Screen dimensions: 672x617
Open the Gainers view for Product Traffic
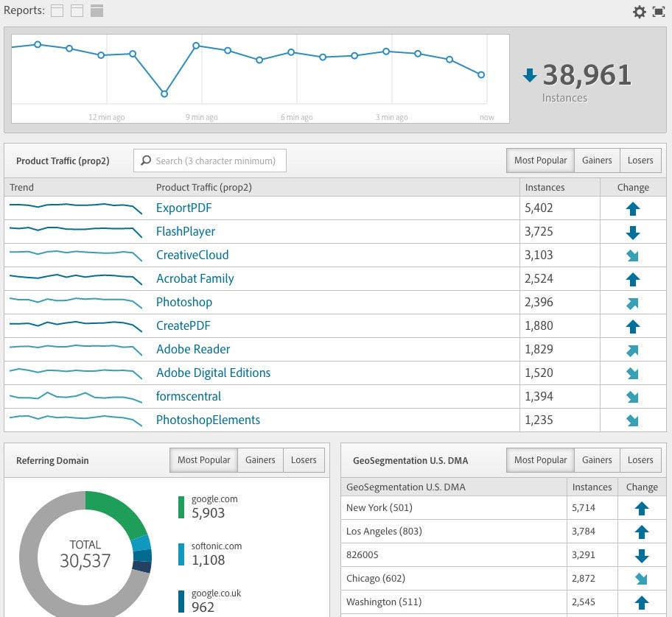point(597,160)
